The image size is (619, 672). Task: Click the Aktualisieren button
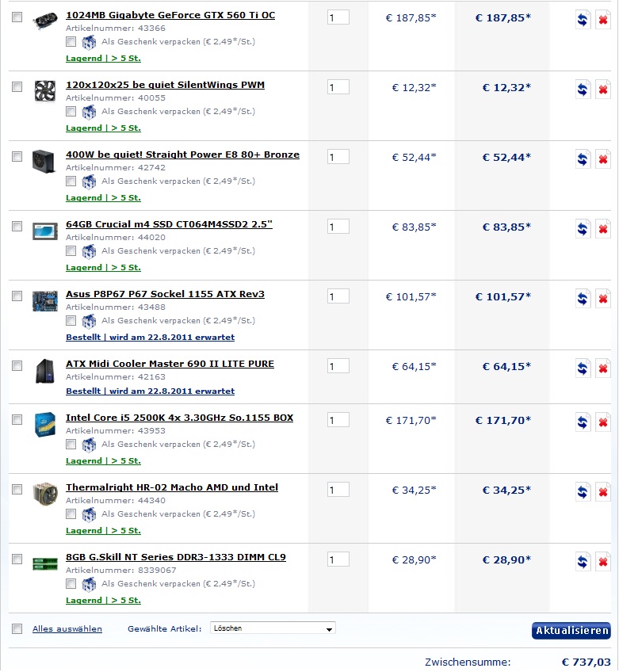pyautogui.click(x=571, y=631)
